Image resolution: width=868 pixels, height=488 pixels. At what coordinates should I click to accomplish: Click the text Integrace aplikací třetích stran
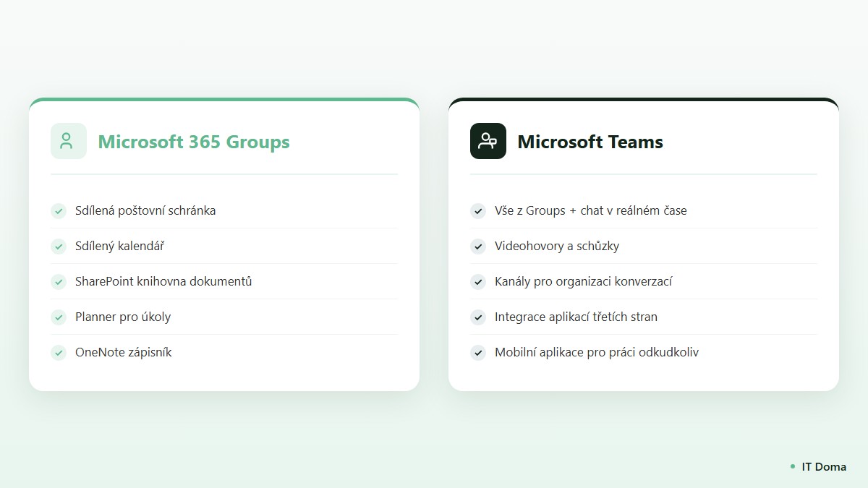576,317
